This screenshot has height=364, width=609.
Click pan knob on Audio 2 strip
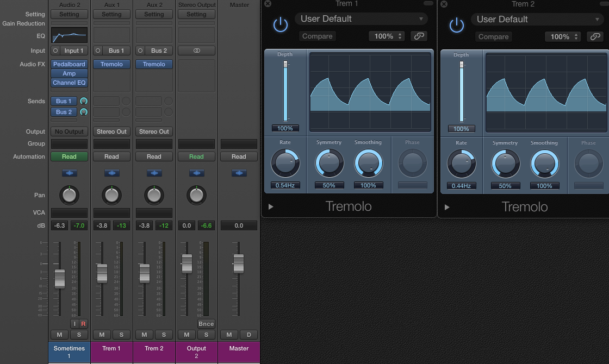tap(69, 195)
